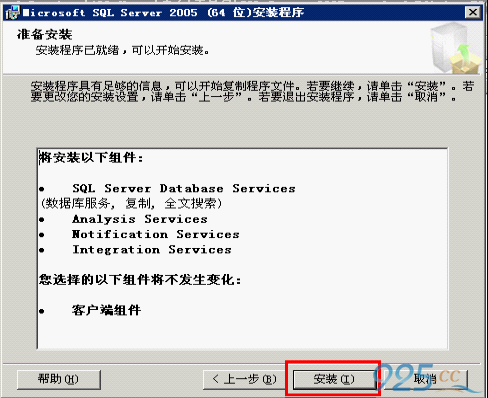Screen dimensions: 488x398
Task: Click the '您选择的以下组件将不发生变化:' heading
Action: click(x=140, y=279)
